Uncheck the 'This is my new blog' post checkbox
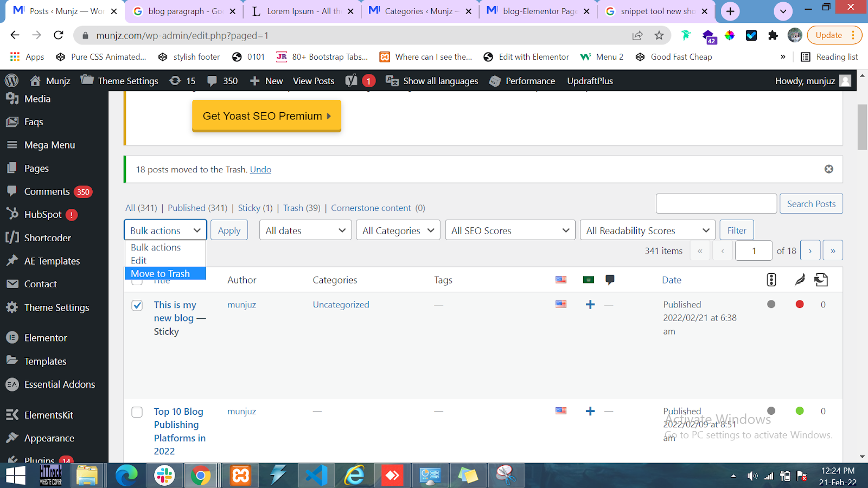 137,305
